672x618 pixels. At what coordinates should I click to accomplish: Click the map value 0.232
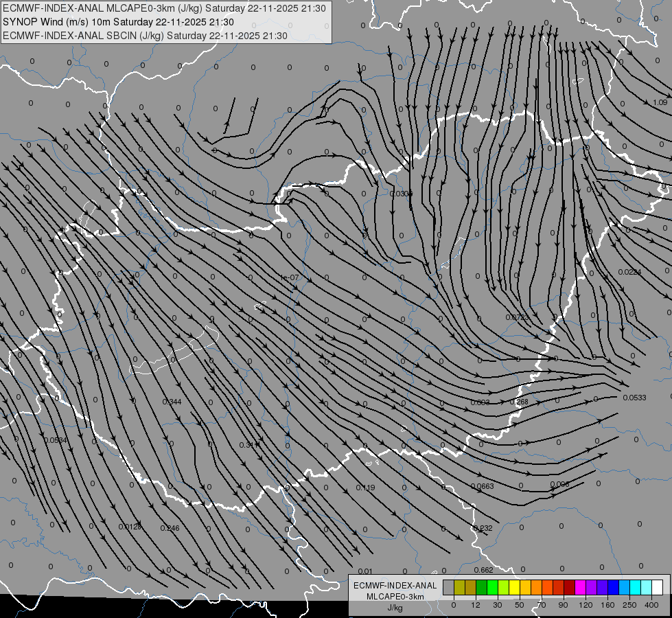pos(483,528)
